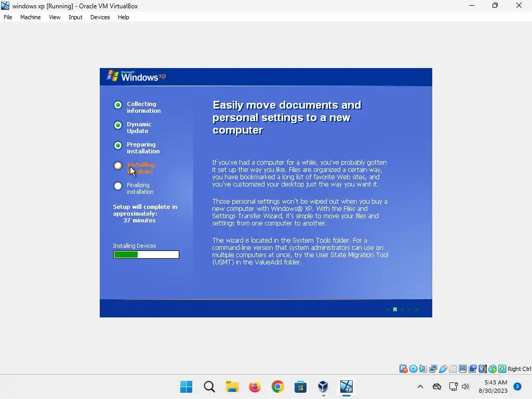Screen dimensions: 532x399
Task: Click the 'Dynamic Update' label
Action: [x=139, y=128]
